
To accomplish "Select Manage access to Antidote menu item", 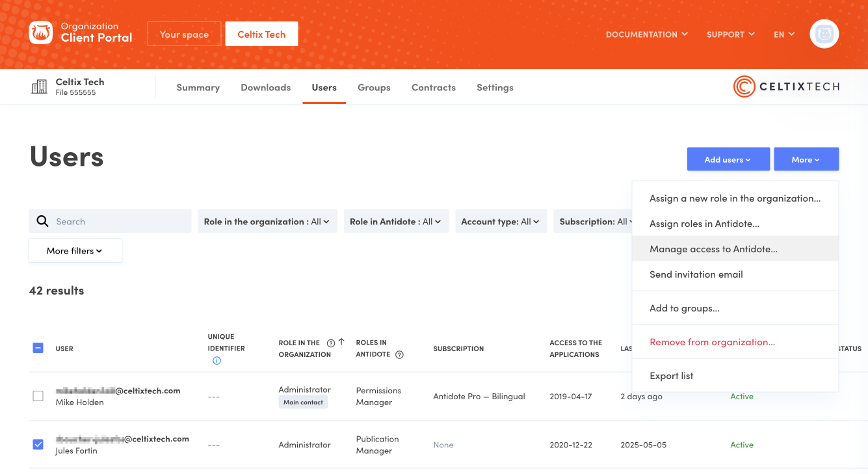I will click(x=713, y=249).
